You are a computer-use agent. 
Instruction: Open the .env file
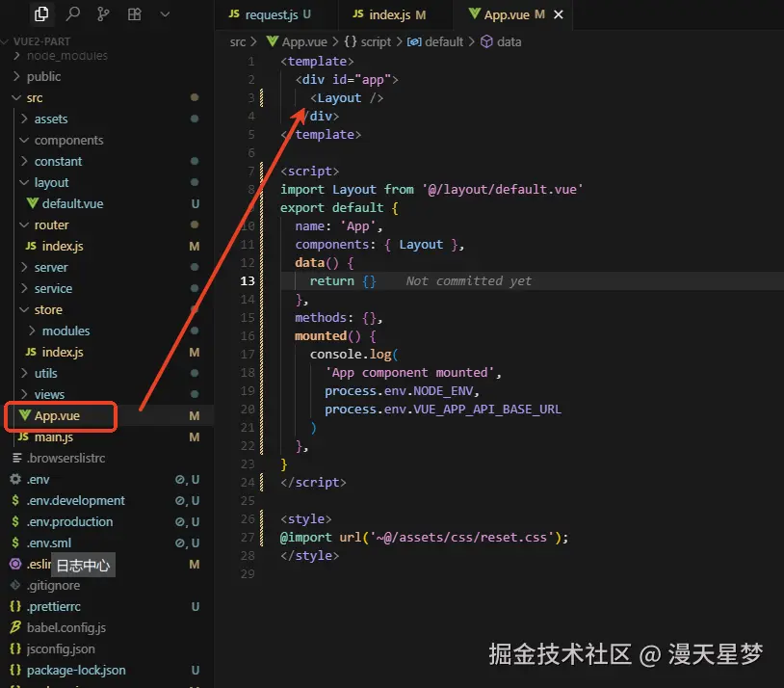click(x=38, y=479)
